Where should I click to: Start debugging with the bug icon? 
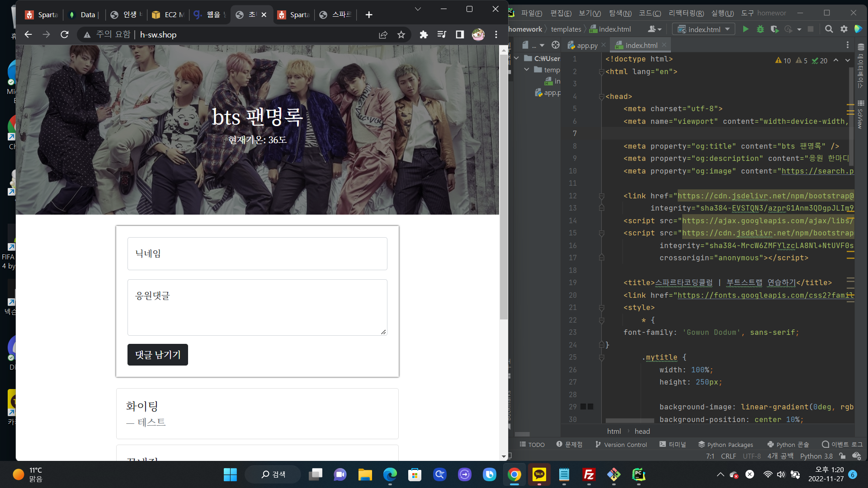click(760, 29)
